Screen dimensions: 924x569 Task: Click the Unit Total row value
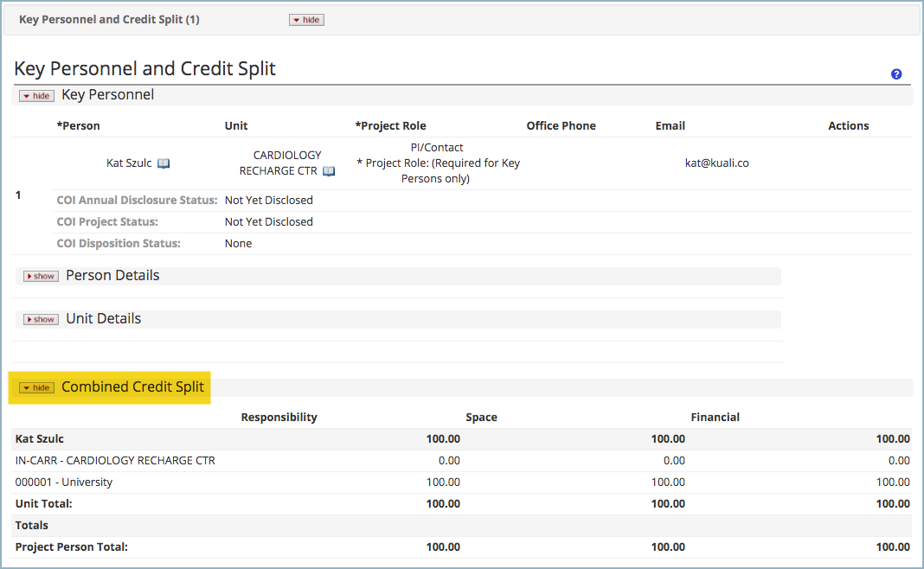tap(442, 503)
